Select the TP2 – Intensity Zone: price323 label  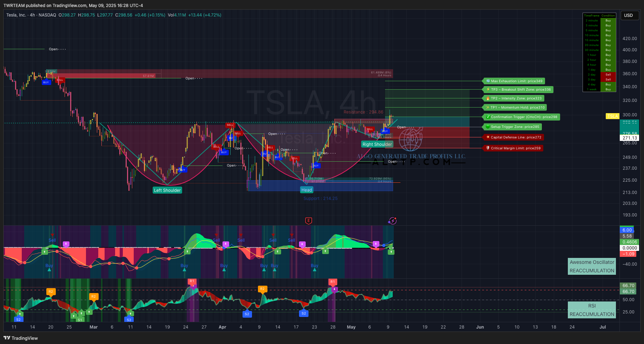pyautogui.click(x=513, y=98)
